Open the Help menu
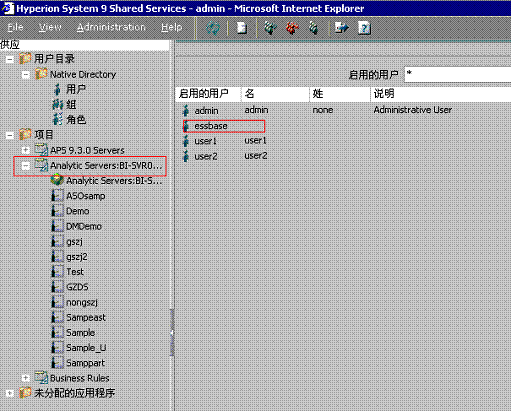 171,27
